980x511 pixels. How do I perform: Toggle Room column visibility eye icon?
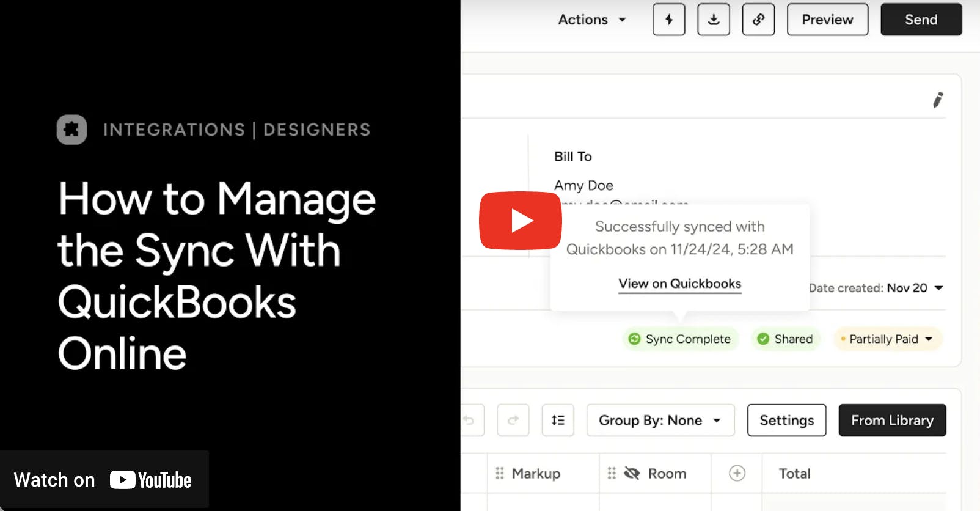pyautogui.click(x=632, y=474)
